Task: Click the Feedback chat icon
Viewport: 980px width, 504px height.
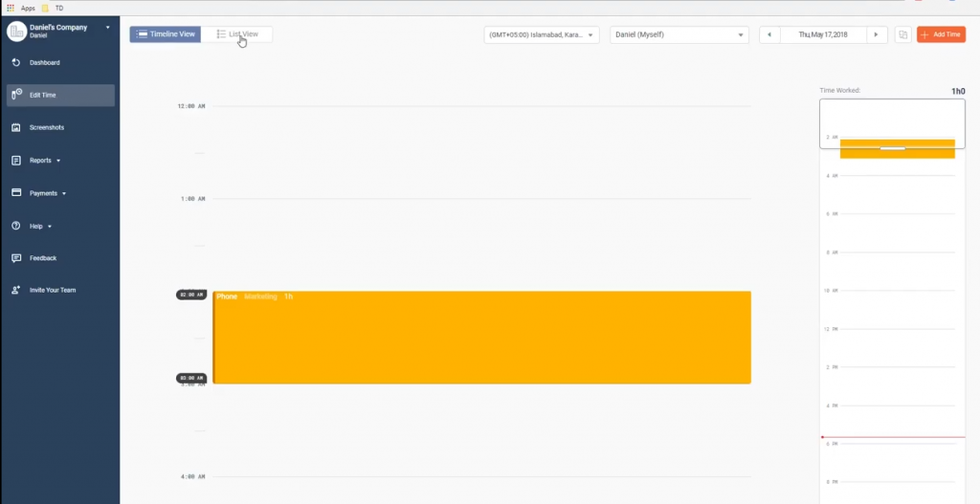Action: coord(16,258)
